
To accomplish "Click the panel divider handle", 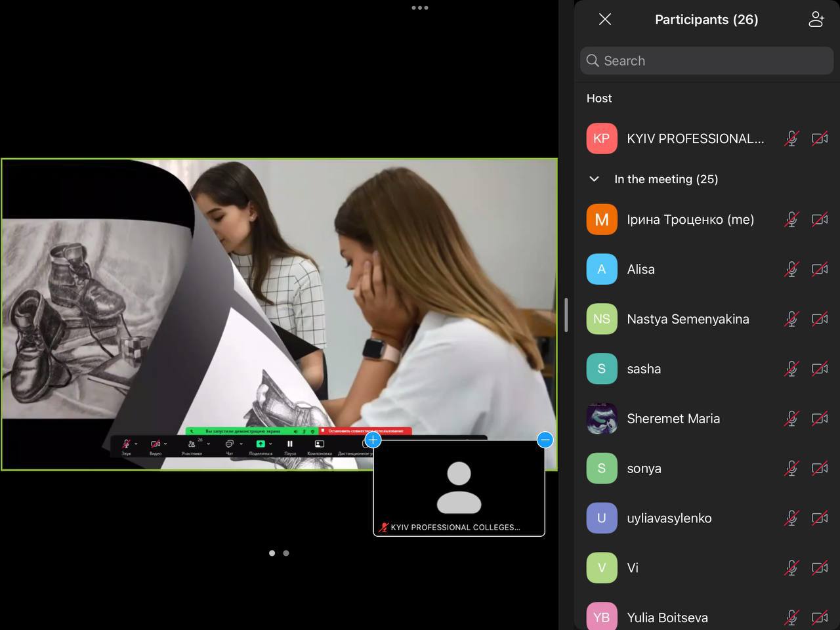I will click(566, 315).
